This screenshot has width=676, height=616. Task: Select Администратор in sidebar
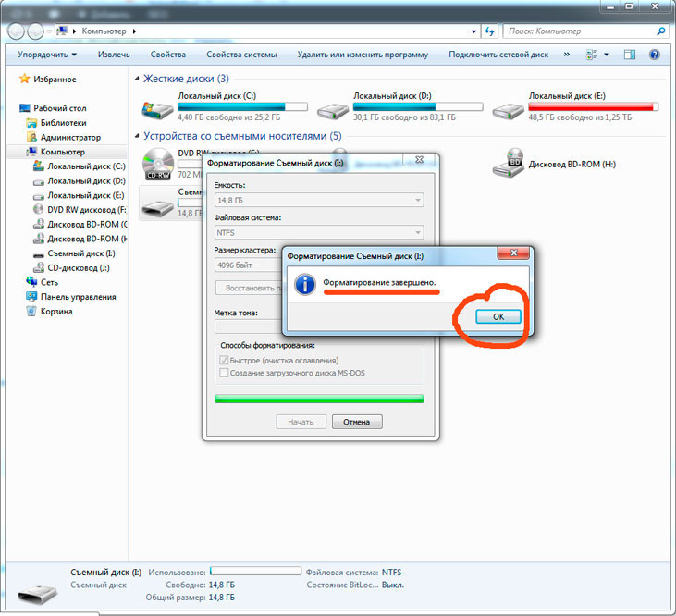pos(70,138)
